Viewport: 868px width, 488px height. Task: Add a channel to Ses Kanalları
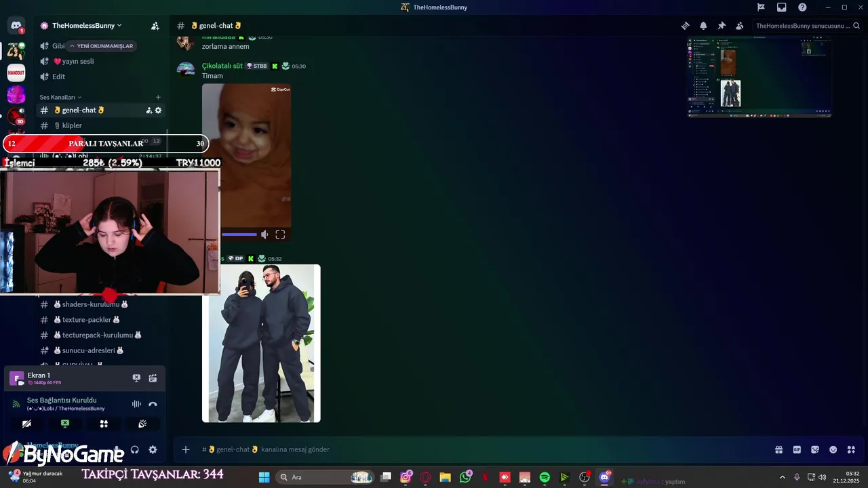(158, 97)
